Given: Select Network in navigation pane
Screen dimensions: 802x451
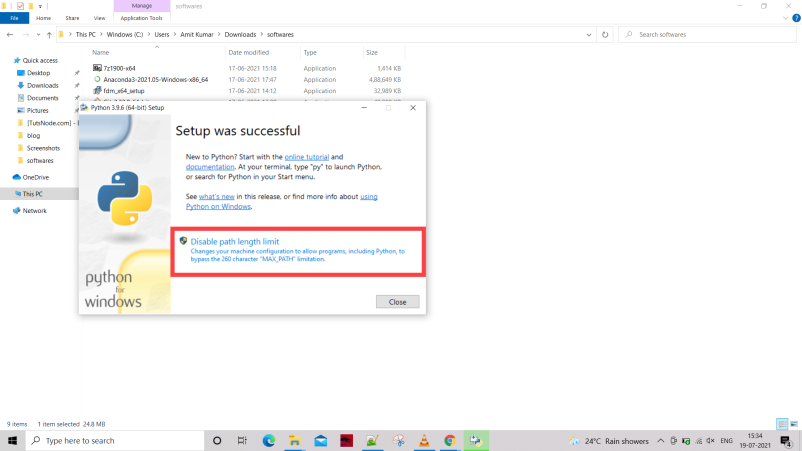Looking at the screenshot, I should tap(34, 211).
